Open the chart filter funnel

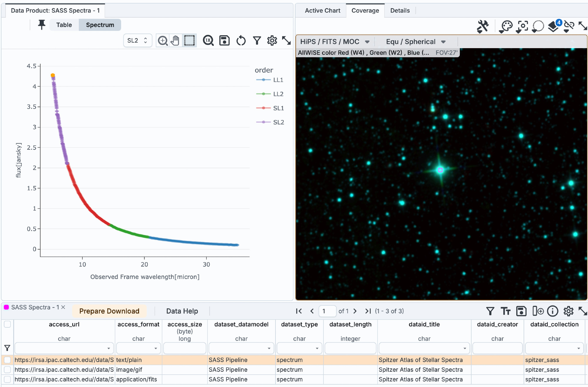click(x=257, y=41)
